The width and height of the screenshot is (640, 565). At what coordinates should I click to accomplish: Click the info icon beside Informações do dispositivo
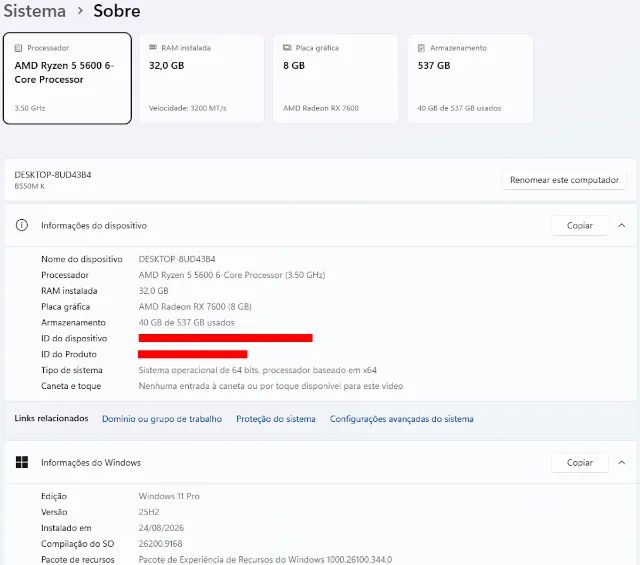(22, 225)
